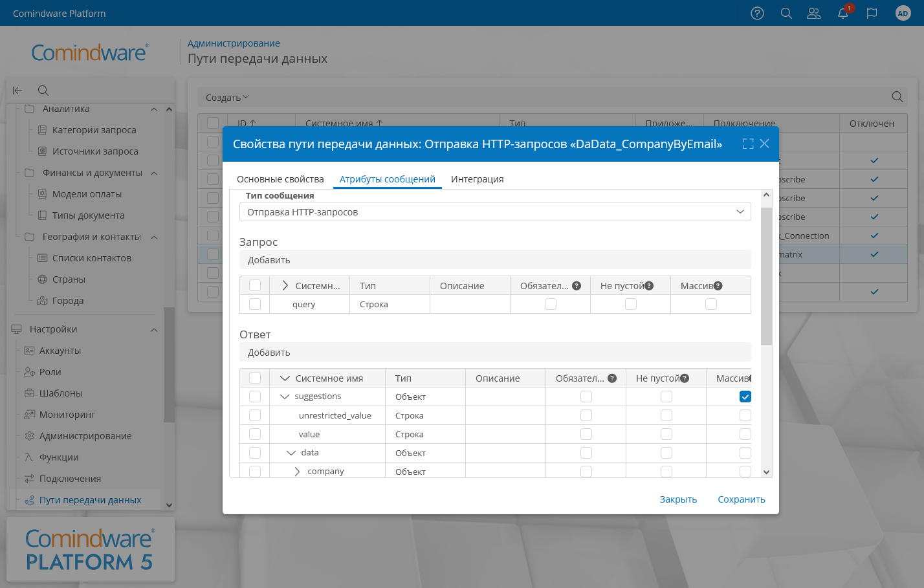Collapse the sidebar with arrow icon
This screenshot has width=924, height=588.
point(17,91)
